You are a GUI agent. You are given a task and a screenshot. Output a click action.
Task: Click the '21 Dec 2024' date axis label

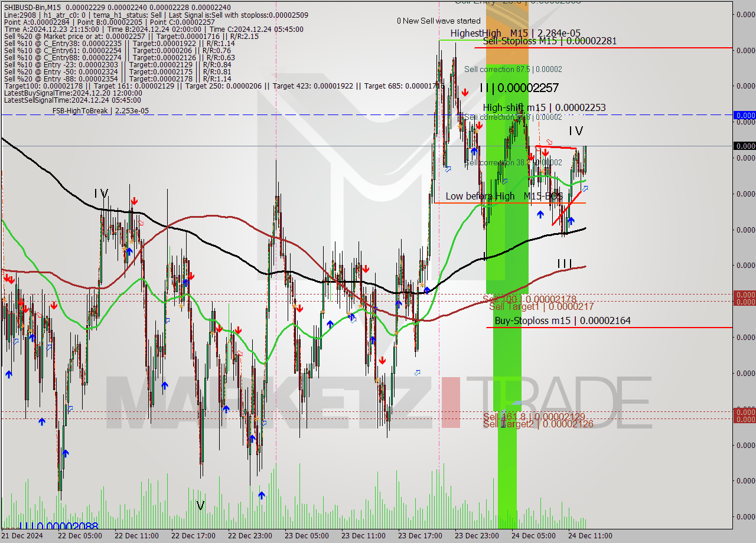point(22,535)
